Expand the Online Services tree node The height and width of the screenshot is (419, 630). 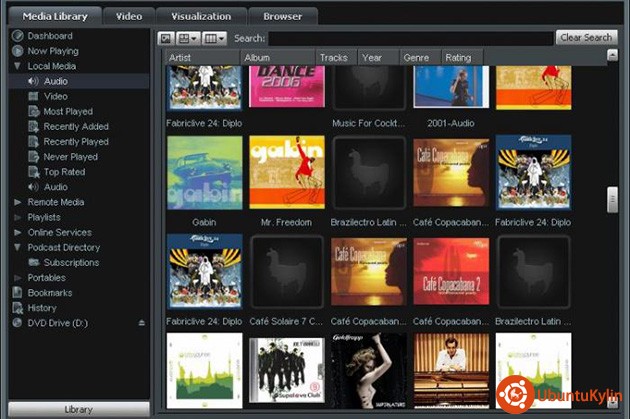point(18,232)
